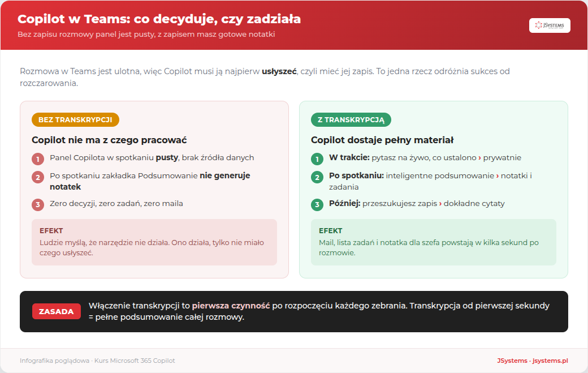Click the title 'Copilot w Teams: co decyduje, czy zadziała'

click(x=159, y=19)
